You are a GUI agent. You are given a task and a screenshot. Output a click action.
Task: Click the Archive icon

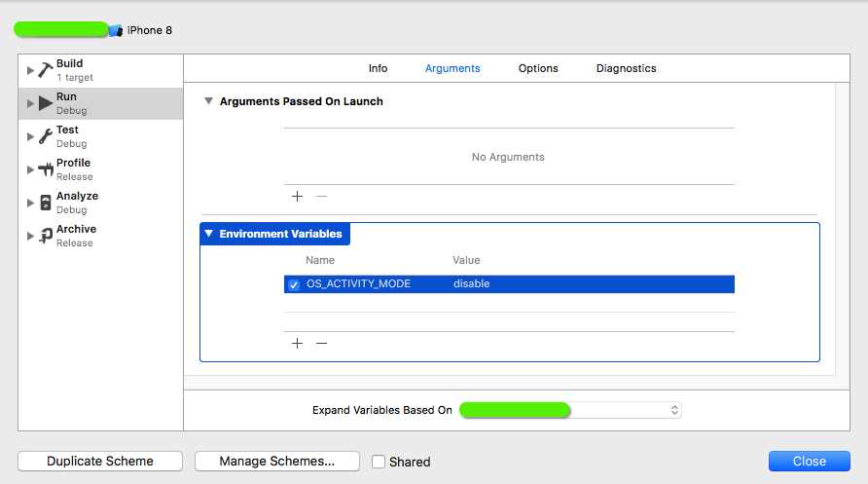click(x=46, y=236)
